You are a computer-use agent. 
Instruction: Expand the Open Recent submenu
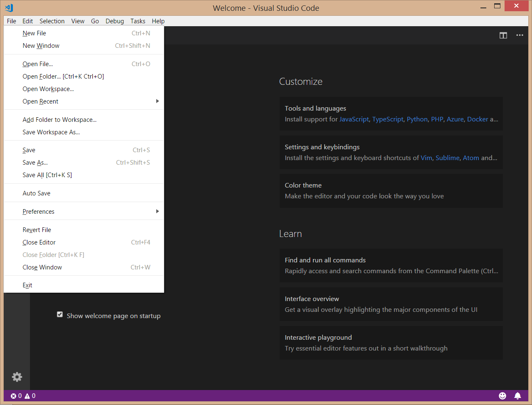click(x=84, y=101)
